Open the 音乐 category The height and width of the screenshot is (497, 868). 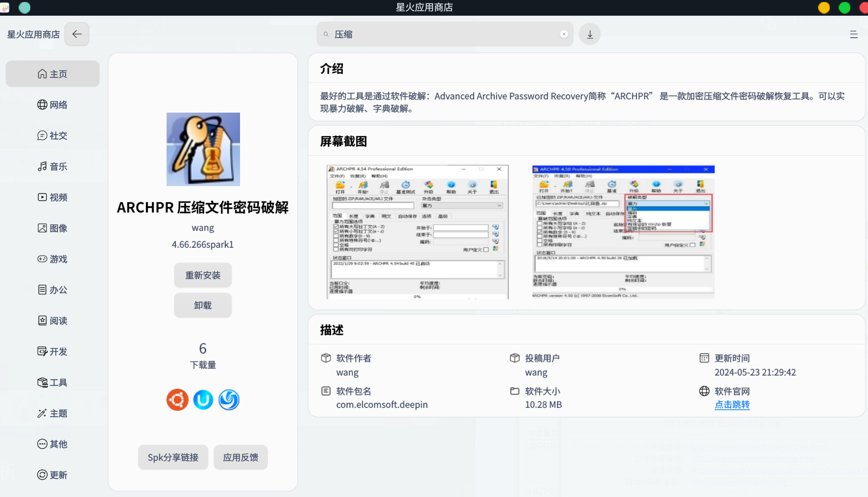coord(52,166)
